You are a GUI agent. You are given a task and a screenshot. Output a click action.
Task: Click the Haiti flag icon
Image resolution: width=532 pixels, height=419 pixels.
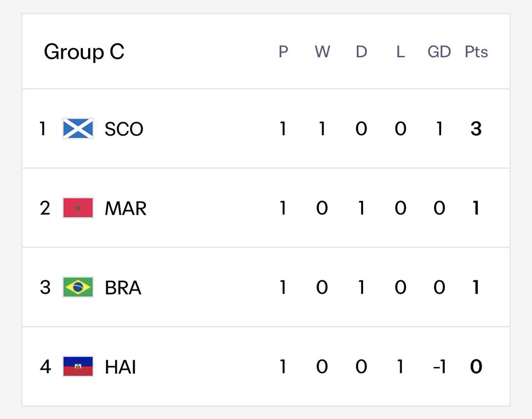tap(78, 366)
